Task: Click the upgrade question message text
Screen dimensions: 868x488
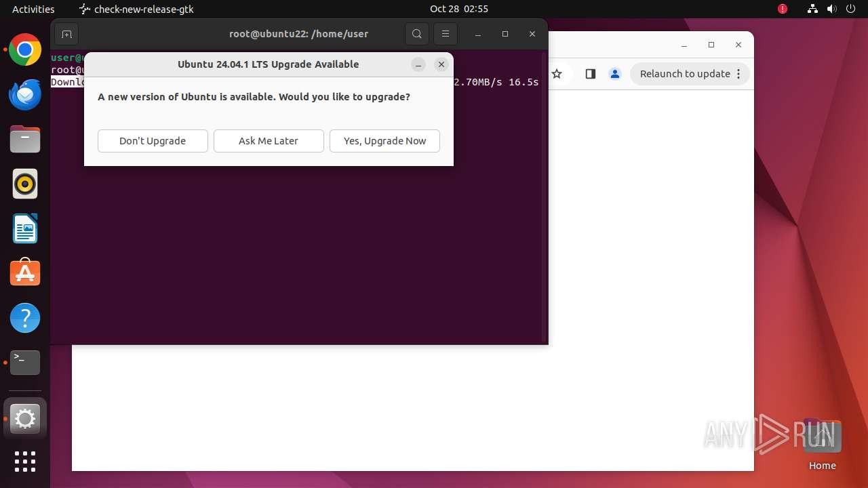Action: [254, 97]
